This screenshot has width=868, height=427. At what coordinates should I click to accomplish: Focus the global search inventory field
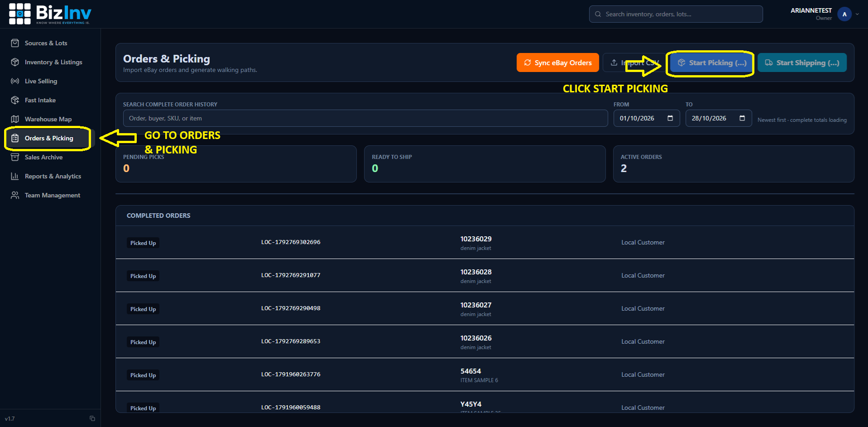pyautogui.click(x=676, y=14)
